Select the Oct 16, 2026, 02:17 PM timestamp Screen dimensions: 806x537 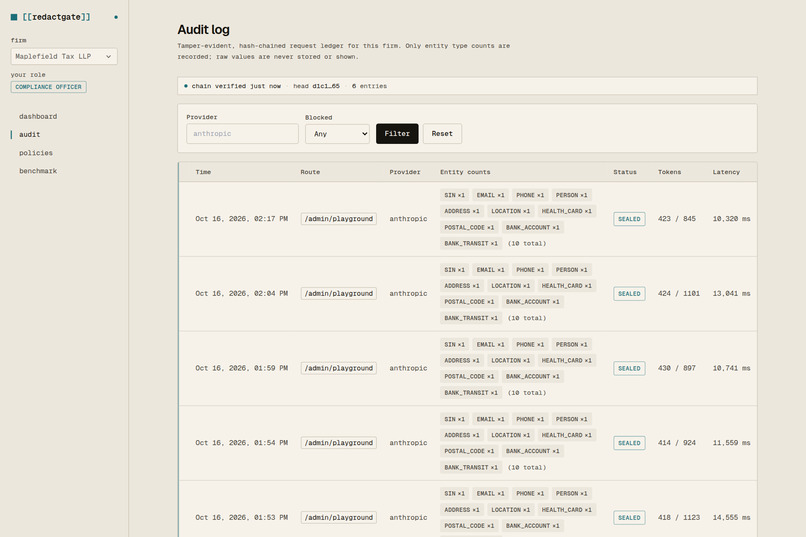pos(242,219)
